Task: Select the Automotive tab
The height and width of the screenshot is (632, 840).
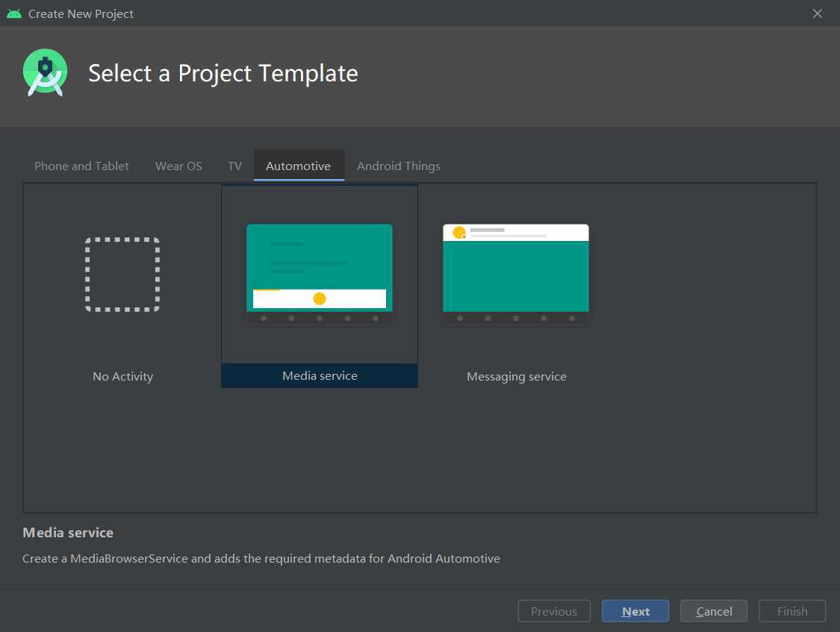Action: coord(299,166)
